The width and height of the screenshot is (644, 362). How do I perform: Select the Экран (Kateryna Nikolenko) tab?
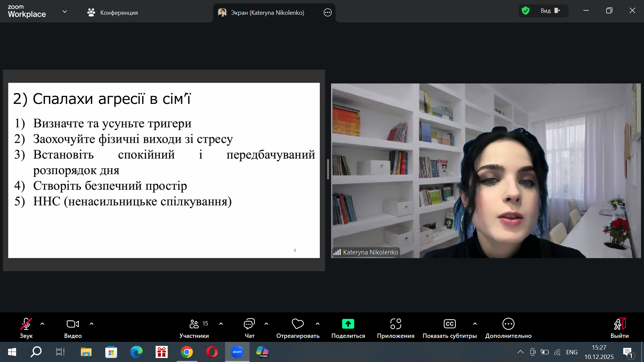(x=267, y=13)
